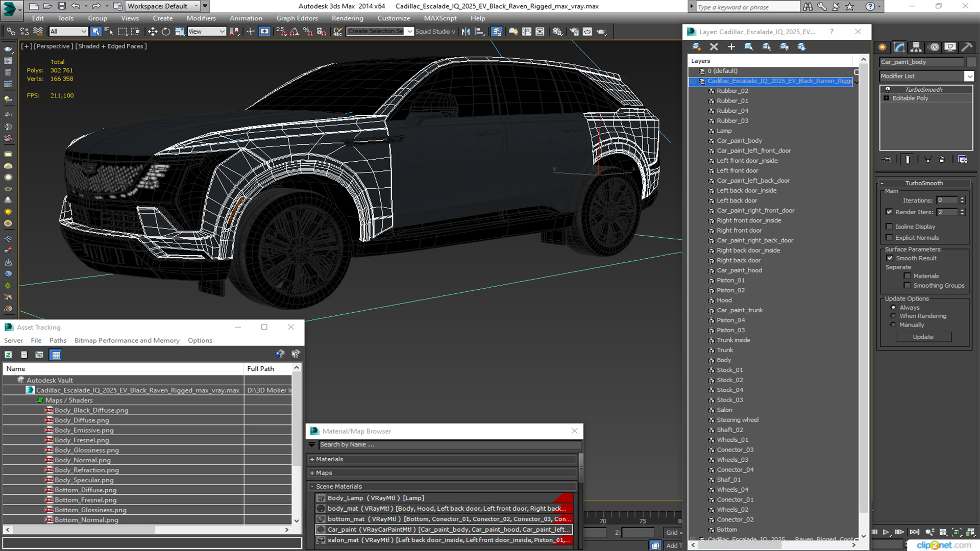This screenshot has height=551, width=980.
Task: Select the Select and Rotate tool
Action: pos(166,32)
